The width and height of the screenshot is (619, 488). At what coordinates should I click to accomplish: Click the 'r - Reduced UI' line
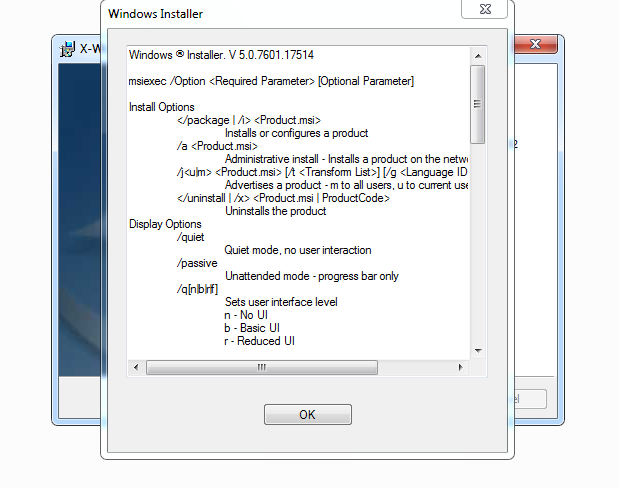click(x=259, y=342)
